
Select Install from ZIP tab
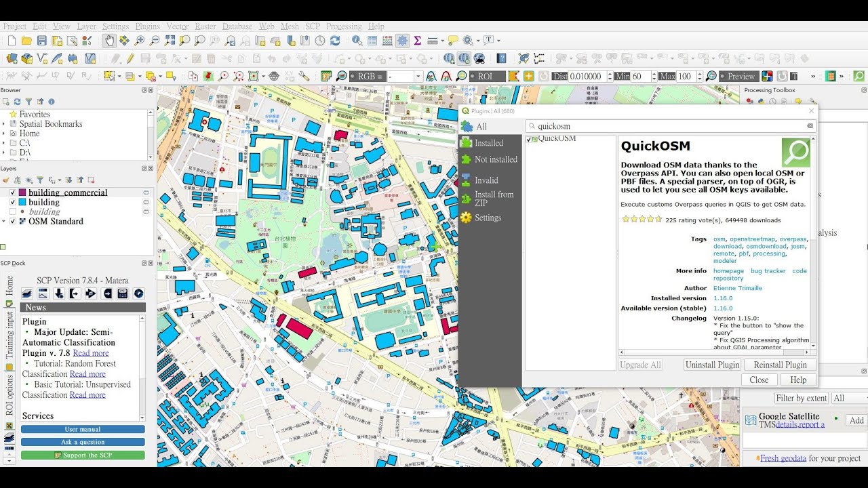pos(490,199)
